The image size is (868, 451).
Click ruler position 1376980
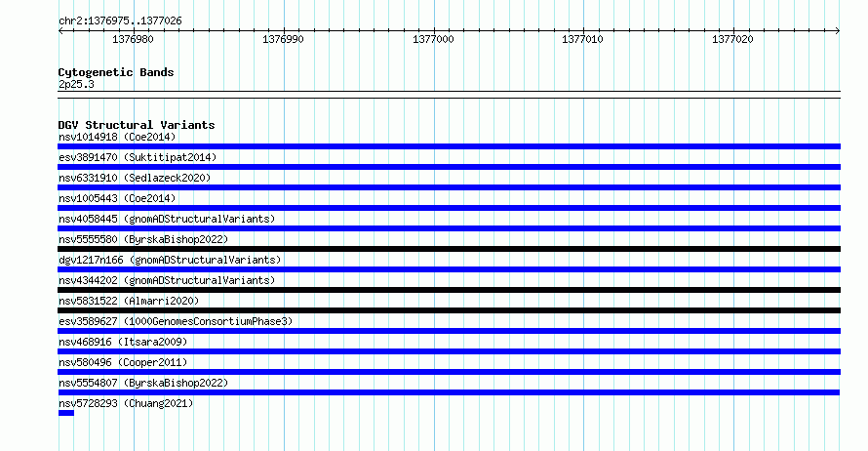click(x=133, y=39)
